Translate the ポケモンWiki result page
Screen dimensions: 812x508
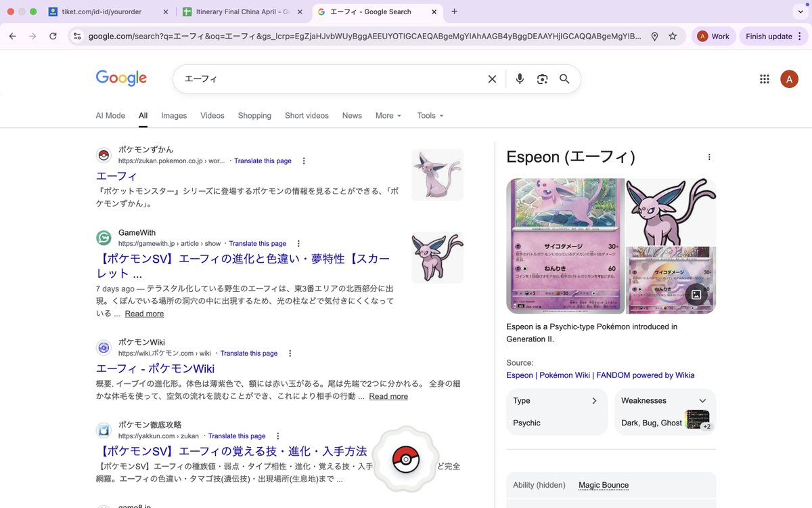click(x=248, y=354)
